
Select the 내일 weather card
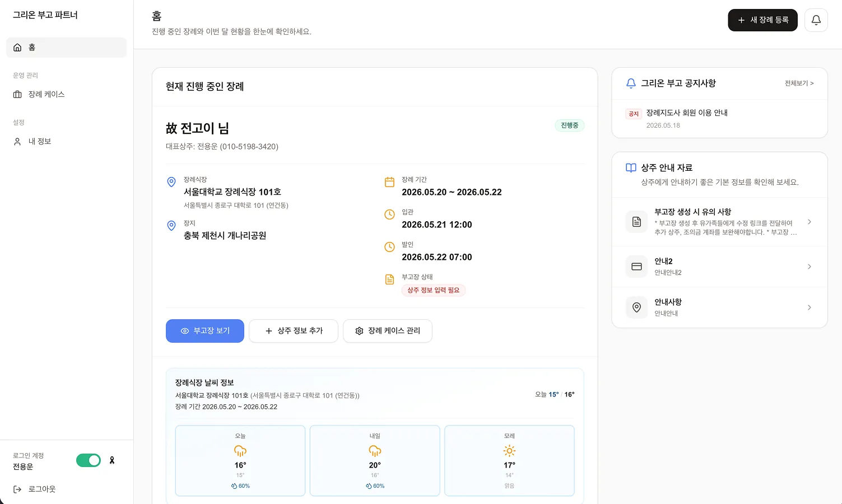click(x=375, y=461)
